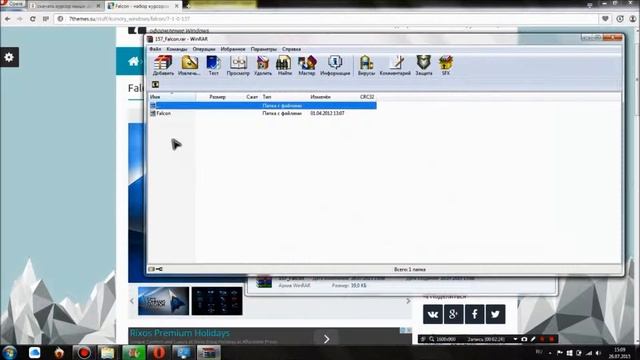This screenshot has width=640, height=360.
Task: Click the volume icon in system tray
Action: click(598, 353)
